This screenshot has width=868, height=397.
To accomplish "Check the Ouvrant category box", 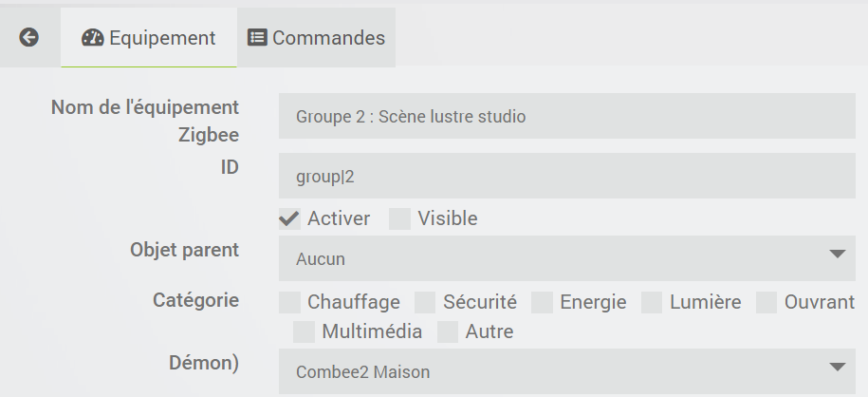I will point(766,302).
